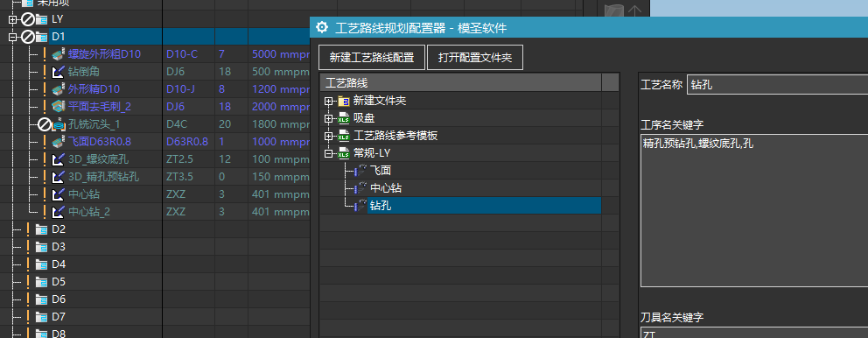Click the 孔铣沉头_1 toolpath icon
Screen dimensions: 868x338
59,124
